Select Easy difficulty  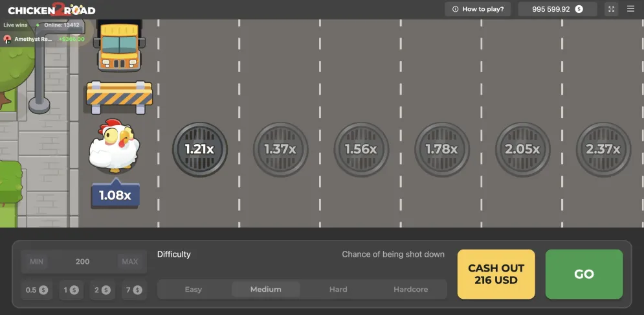[x=193, y=290]
